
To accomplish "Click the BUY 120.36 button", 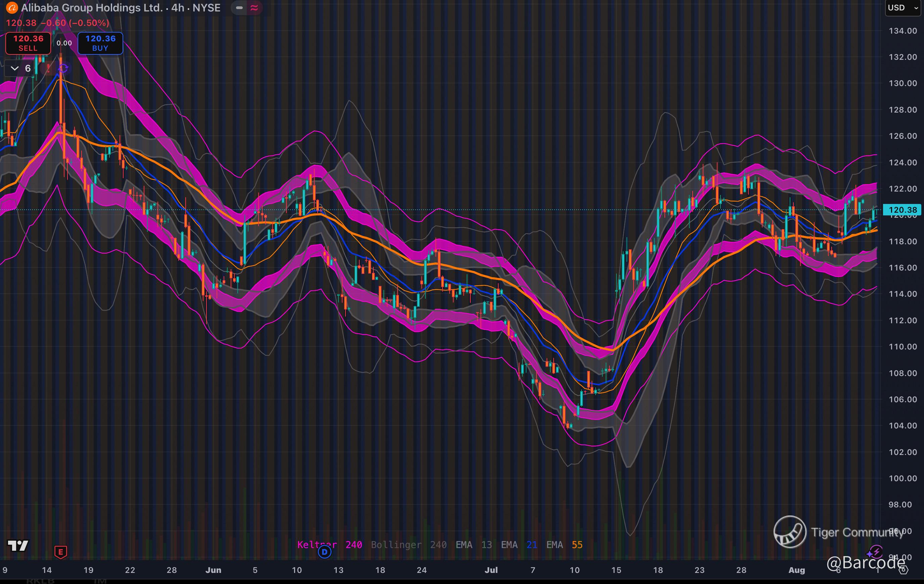I will click(x=100, y=43).
